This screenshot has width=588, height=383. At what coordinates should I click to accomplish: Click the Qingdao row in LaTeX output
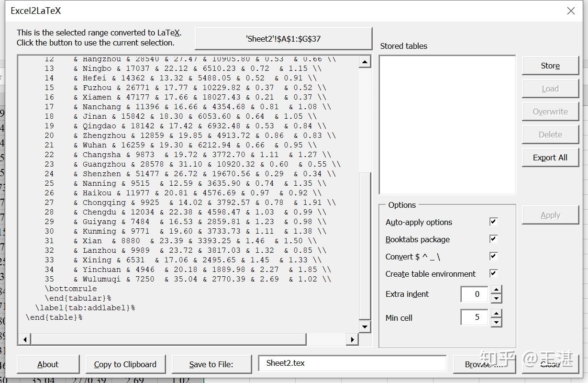pyautogui.click(x=186, y=126)
